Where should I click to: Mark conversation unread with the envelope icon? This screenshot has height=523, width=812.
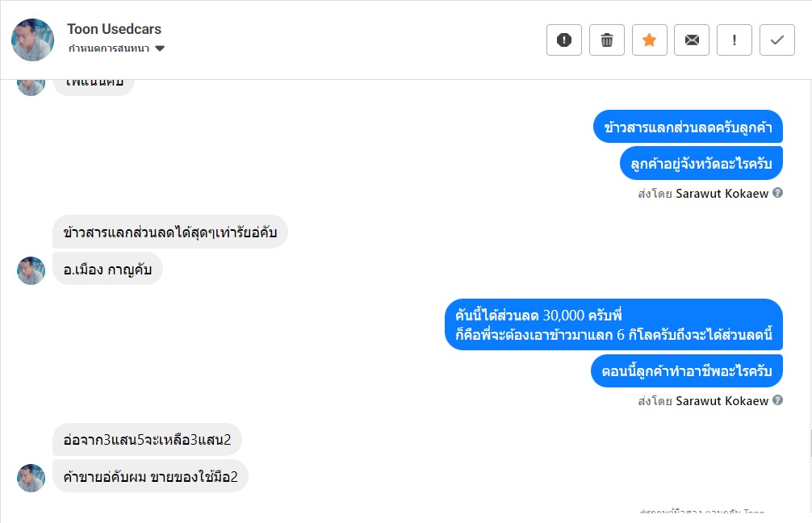[x=692, y=40]
